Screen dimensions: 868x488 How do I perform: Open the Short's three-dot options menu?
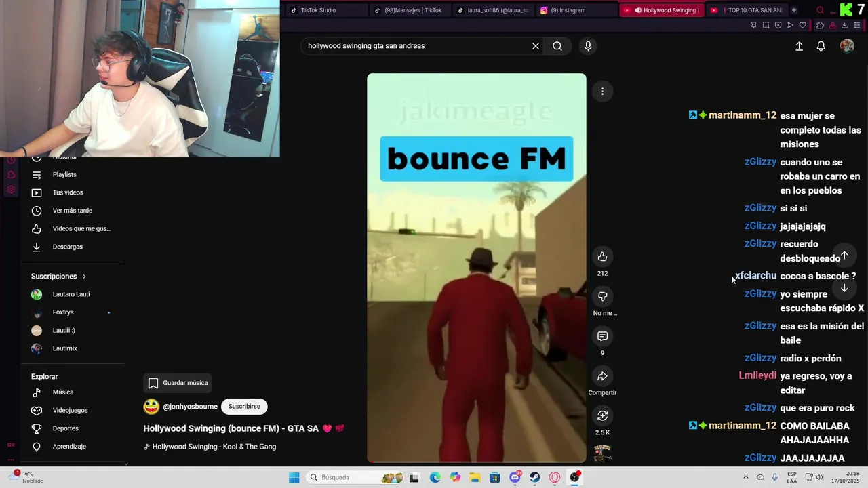click(x=602, y=91)
